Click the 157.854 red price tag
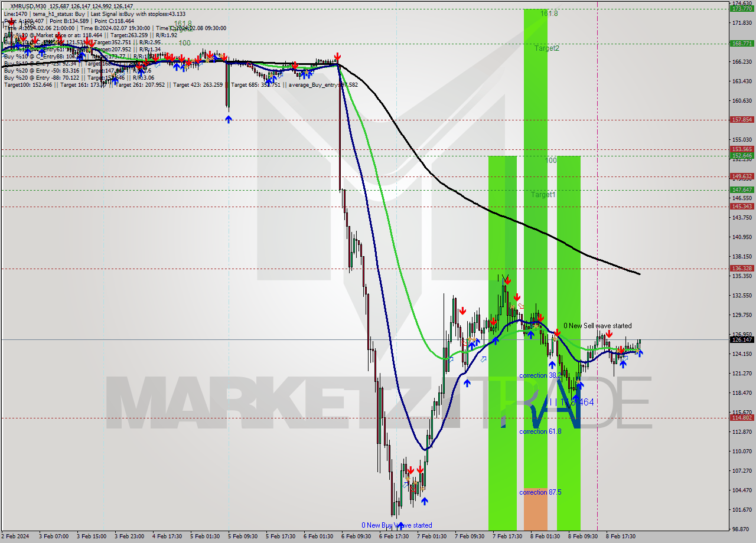 (742, 119)
